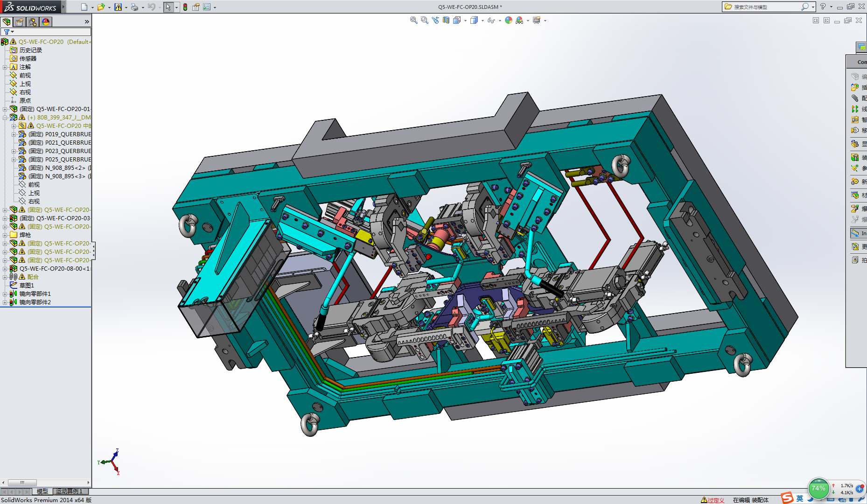The height and width of the screenshot is (504, 867).
Task: Select the 运动算例1 bottom tab
Action: click(70, 491)
